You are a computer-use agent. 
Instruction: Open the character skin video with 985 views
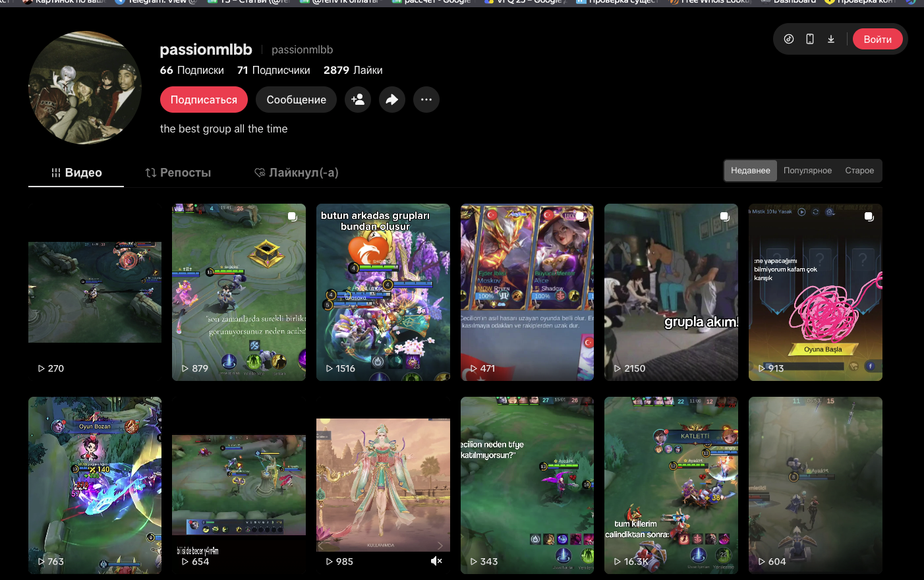[x=383, y=485]
